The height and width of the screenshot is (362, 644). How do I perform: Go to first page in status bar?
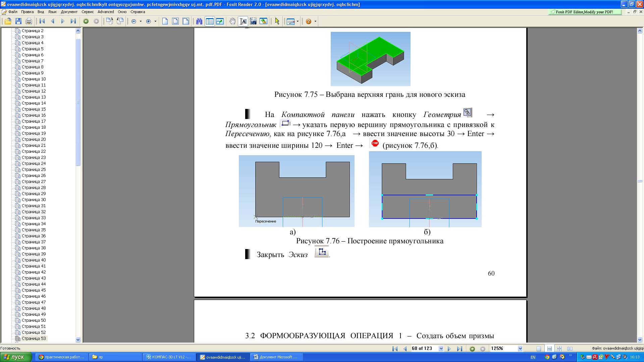tap(395, 349)
